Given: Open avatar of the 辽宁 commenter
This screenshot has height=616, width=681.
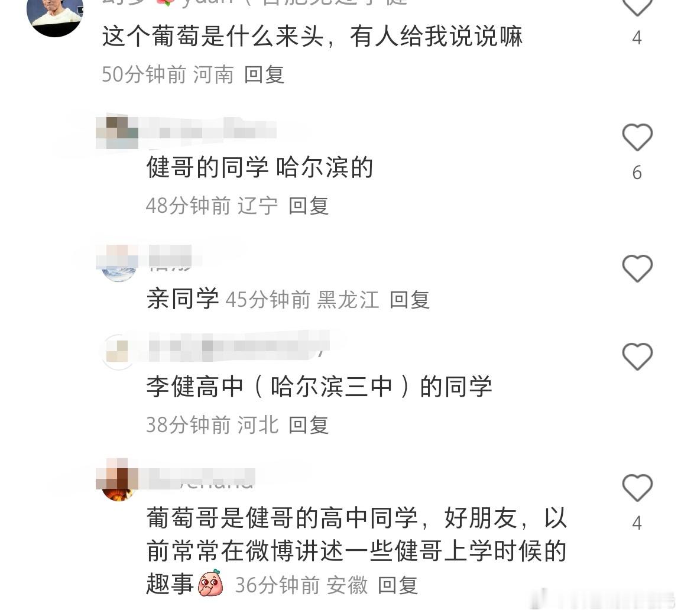Looking at the screenshot, I should [x=117, y=132].
